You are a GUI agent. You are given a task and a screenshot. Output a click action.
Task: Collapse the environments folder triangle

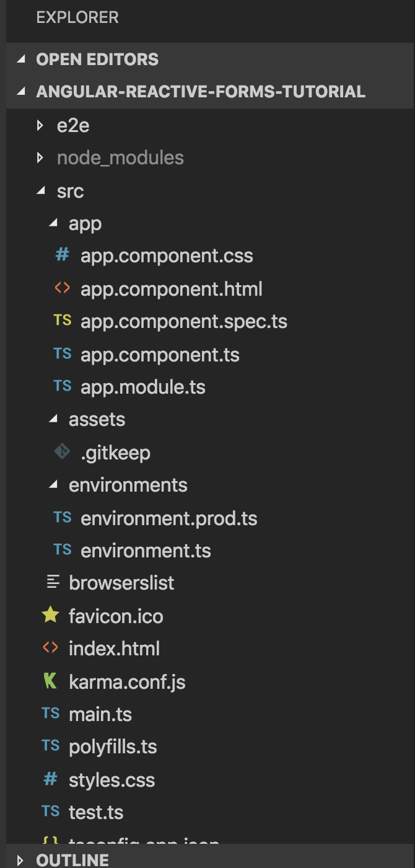(x=53, y=485)
